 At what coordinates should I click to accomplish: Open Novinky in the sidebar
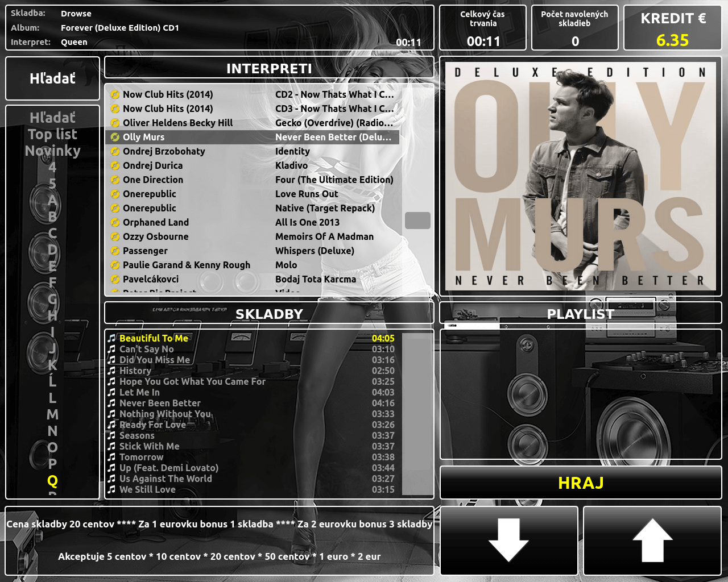tap(52, 151)
